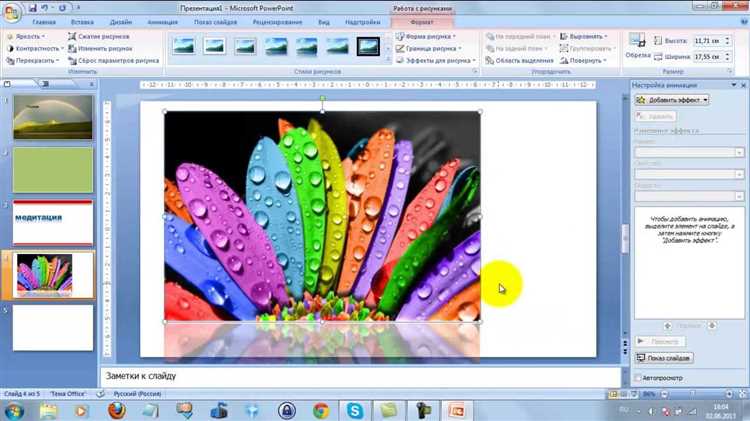The width and height of the screenshot is (750, 421).
Task: Open Эффекты для рисунка effects menu
Action: coord(436,61)
